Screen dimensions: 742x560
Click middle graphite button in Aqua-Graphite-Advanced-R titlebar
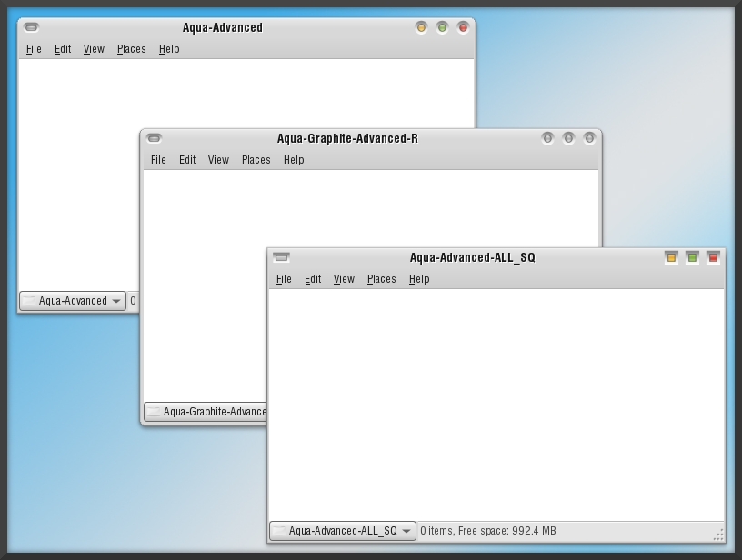tap(568, 138)
